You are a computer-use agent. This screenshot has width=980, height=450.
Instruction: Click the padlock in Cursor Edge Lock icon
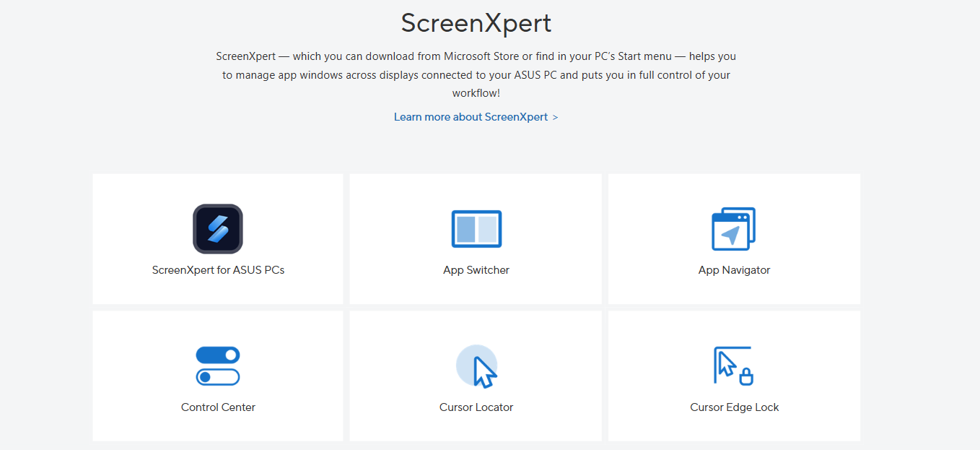[x=746, y=376]
